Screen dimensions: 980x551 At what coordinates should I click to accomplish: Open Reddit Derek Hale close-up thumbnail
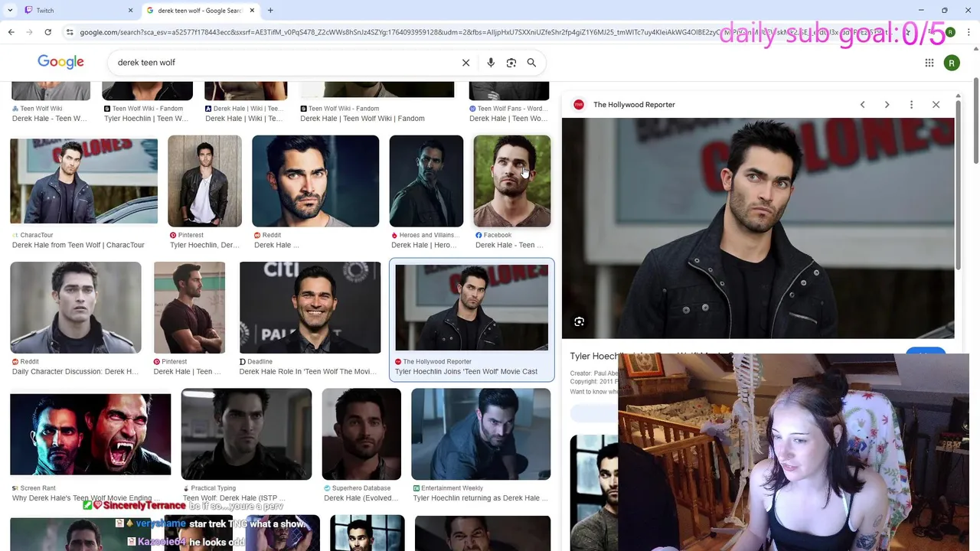(315, 181)
